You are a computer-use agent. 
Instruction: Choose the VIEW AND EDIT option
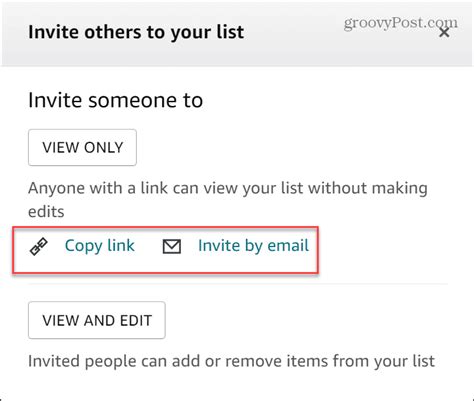pyautogui.click(x=97, y=320)
